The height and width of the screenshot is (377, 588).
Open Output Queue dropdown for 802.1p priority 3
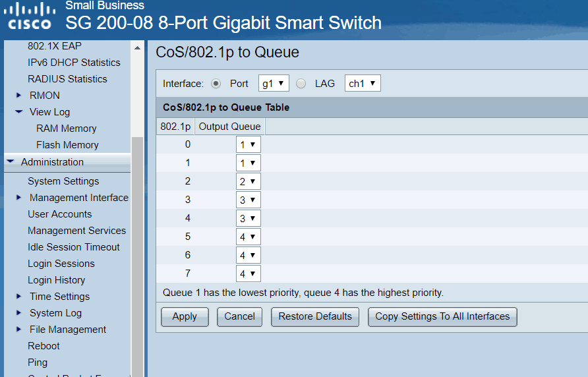tap(249, 200)
